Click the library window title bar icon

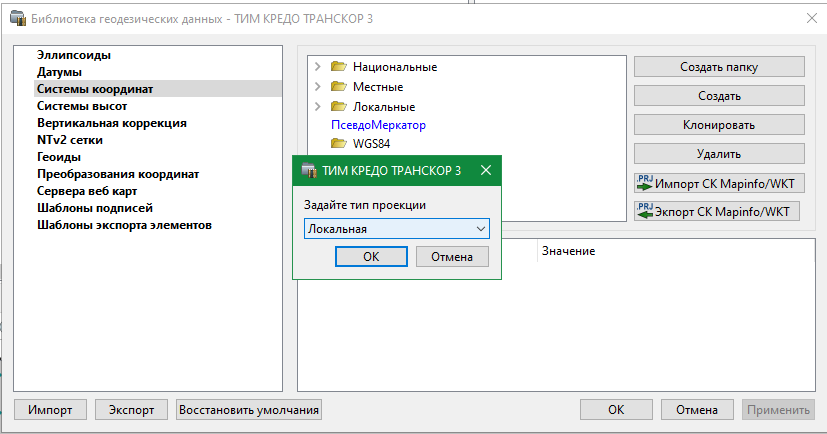[18, 18]
